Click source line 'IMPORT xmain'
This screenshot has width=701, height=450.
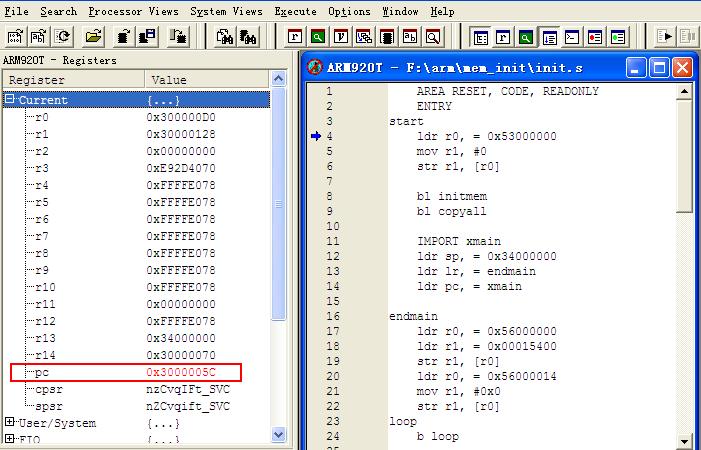(x=459, y=241)
